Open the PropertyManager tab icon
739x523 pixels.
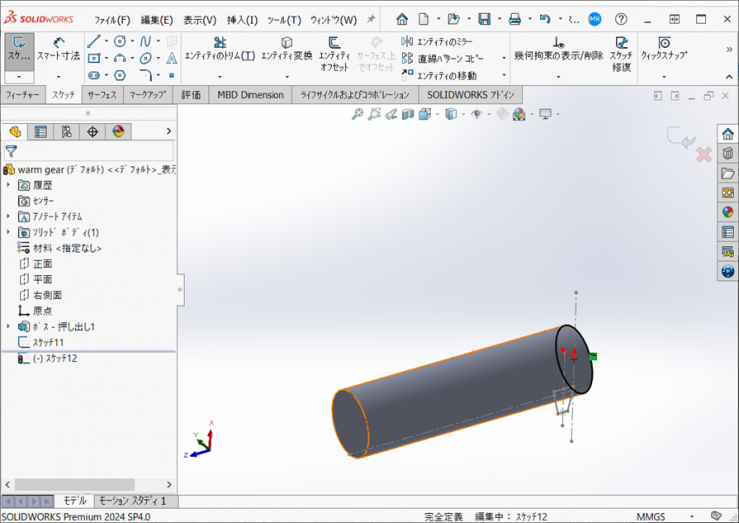(x=41, y=132)
